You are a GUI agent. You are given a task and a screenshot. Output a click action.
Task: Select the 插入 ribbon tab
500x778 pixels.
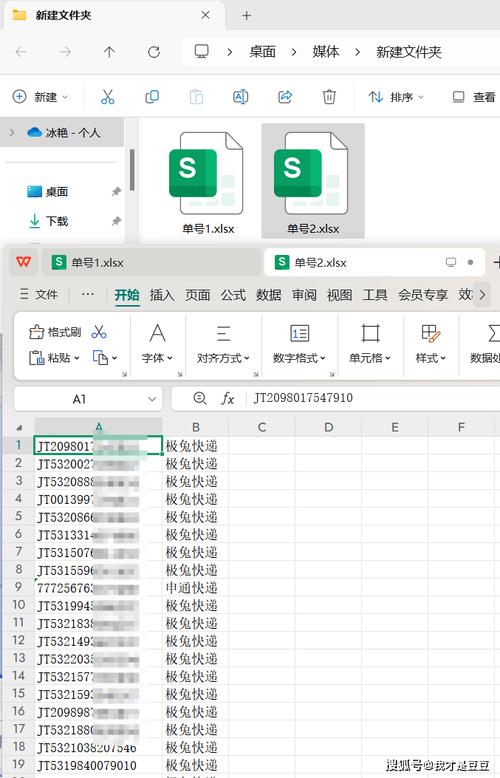[x=162, y=295]
